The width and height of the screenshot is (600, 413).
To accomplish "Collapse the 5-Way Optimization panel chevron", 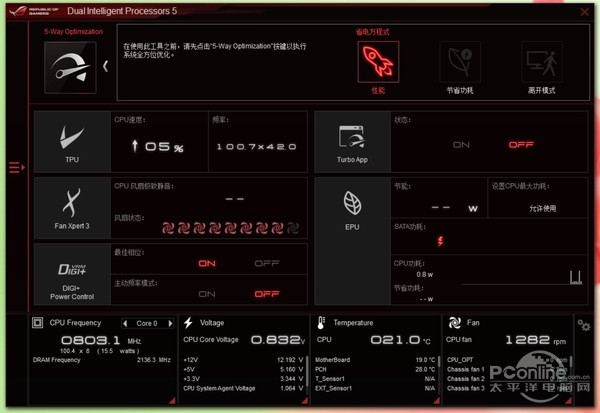I will point(106,66).
